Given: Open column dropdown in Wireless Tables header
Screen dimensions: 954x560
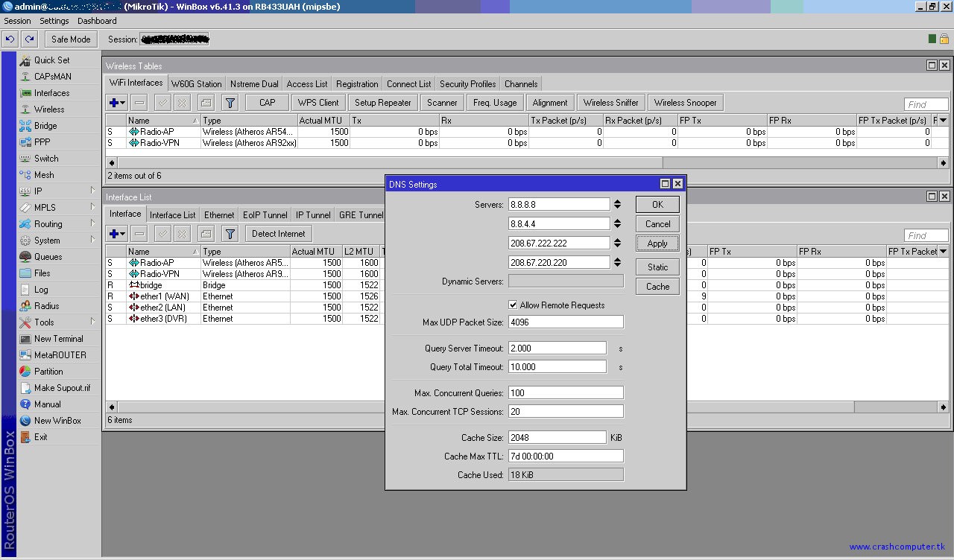Looking at the screenshot, I should 944,120.
